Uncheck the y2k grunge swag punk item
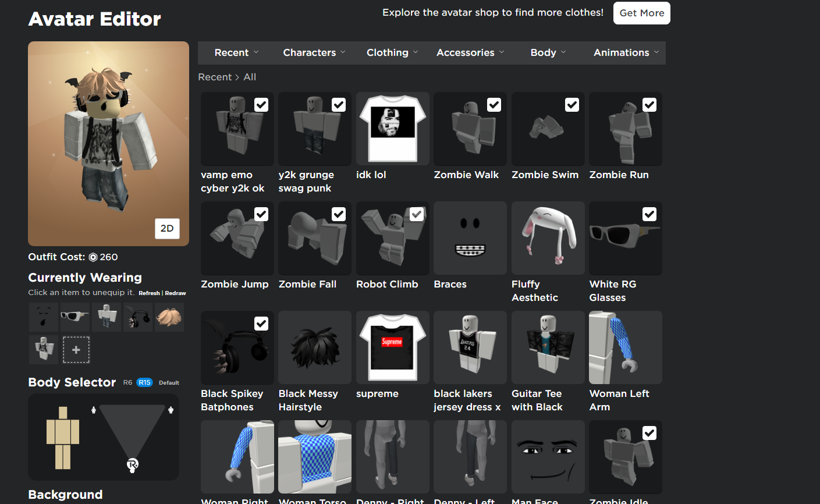Viewport: 820px width, 504px height. (x=339, y=105)
